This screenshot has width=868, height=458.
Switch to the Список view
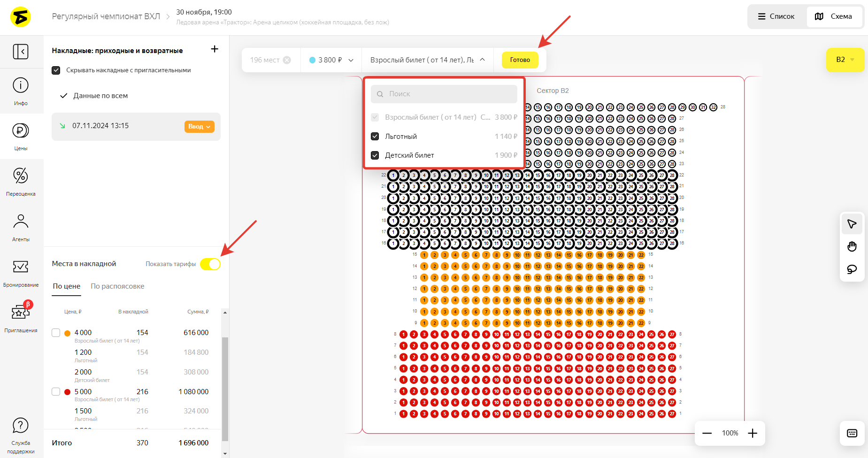click(x=776, y=16)
